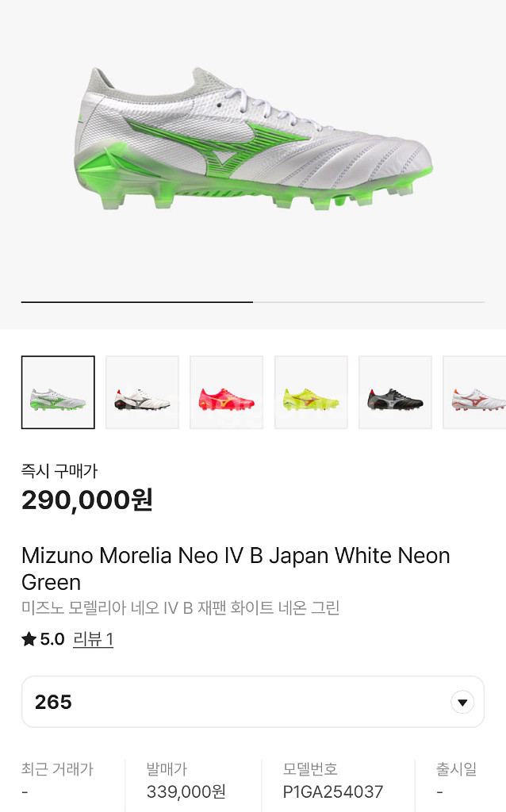View the white and black colorway thumbnail

coord(142,392)
